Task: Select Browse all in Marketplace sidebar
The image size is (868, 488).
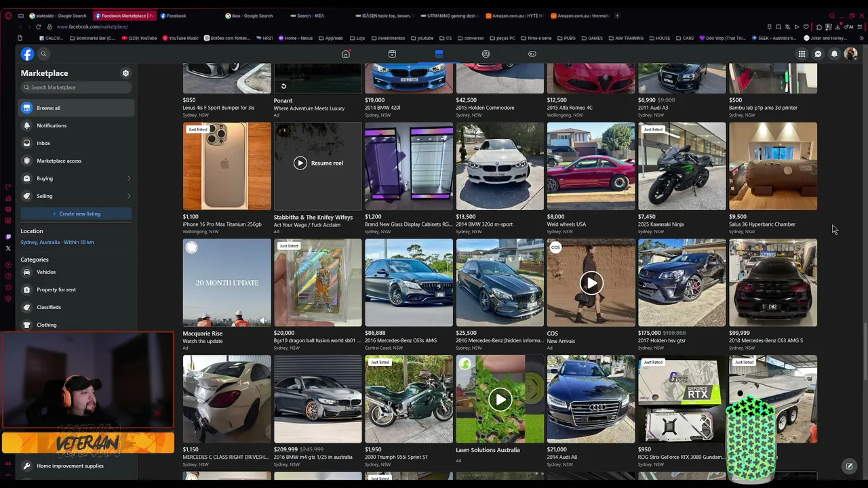Action: (x=76, y=108)
